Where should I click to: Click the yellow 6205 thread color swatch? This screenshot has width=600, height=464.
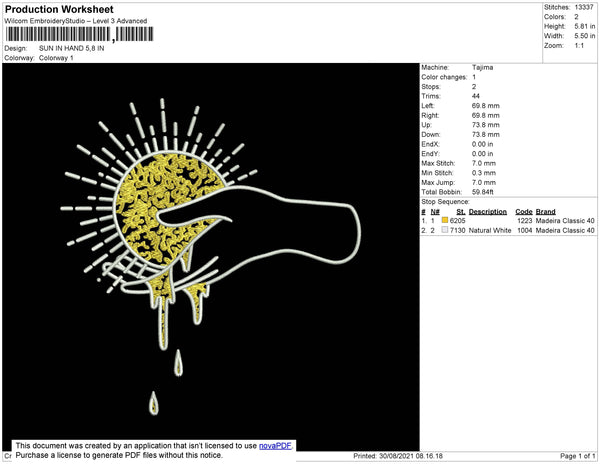pyautogui.click(x=445, y=220)
